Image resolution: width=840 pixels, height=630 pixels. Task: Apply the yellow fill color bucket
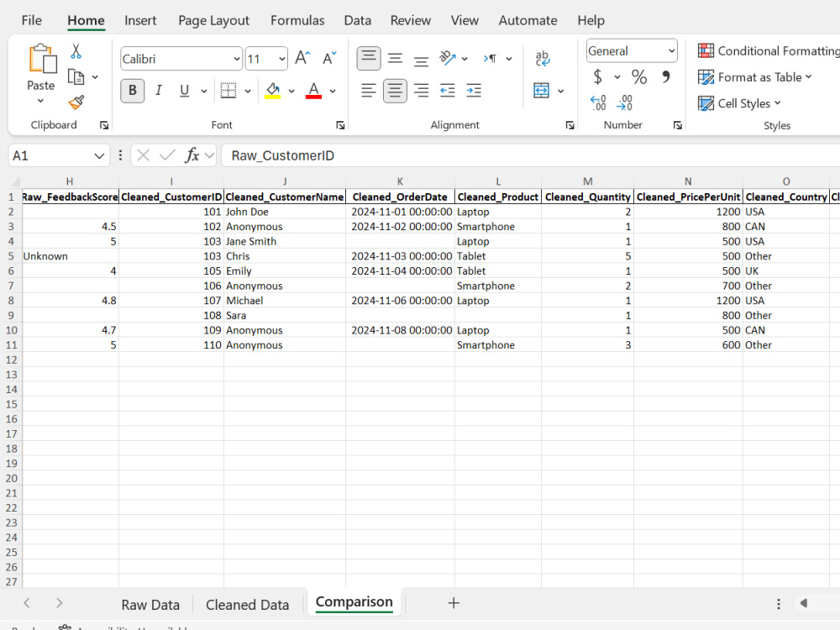(273, 91)
